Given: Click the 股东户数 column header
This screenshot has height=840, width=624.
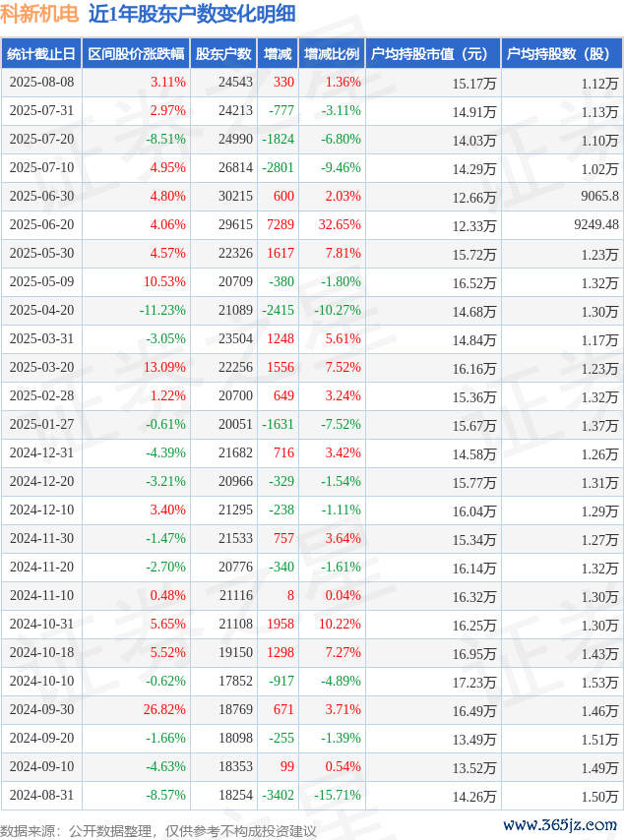Looking at the screenshot, I should click(223, 53).
